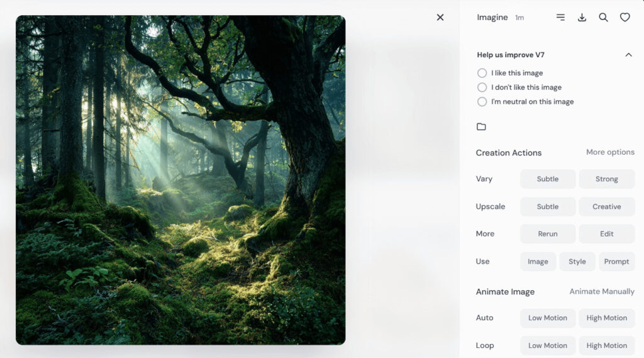The width and height of the screenshot is (644, 358).
Task: Close the image viewer with the X
Action: [440, 17]
